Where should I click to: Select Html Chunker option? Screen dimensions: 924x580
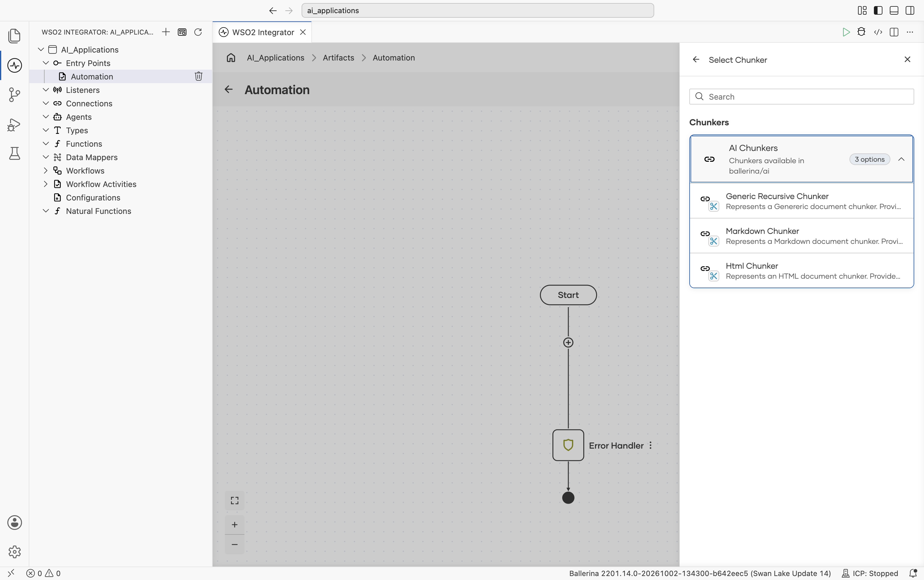click(802, 271)
